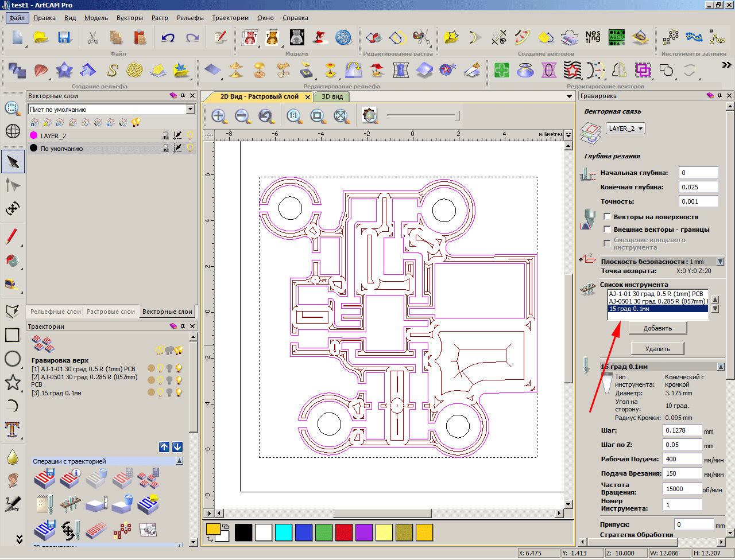Screen dimensions: 735x560
Task: Switch to the 3D вид tab
Action: coord(332,97)
